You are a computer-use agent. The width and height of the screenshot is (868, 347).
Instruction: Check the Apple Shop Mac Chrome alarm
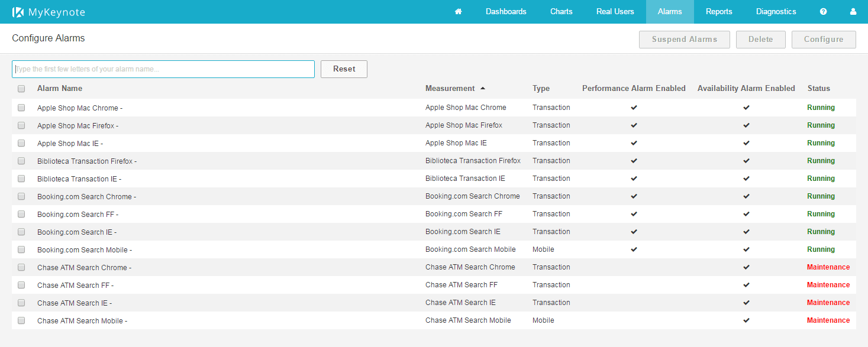coord(21,108)
